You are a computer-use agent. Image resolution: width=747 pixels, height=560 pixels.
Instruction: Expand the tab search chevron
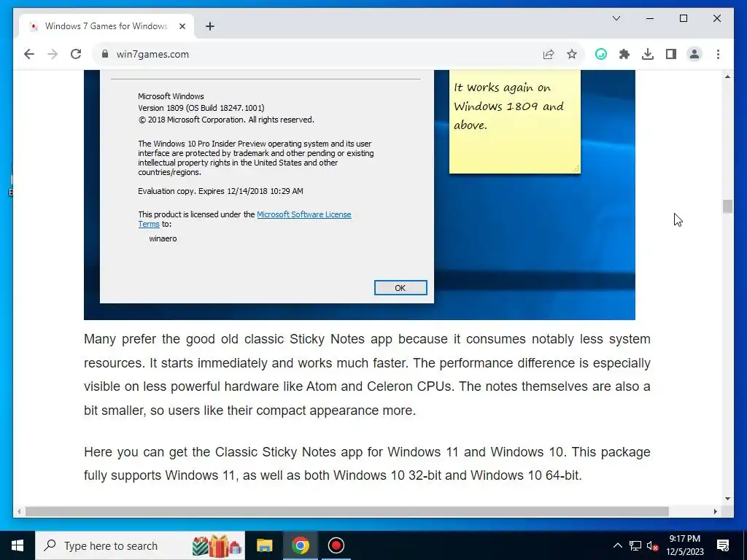click(616, 18)
